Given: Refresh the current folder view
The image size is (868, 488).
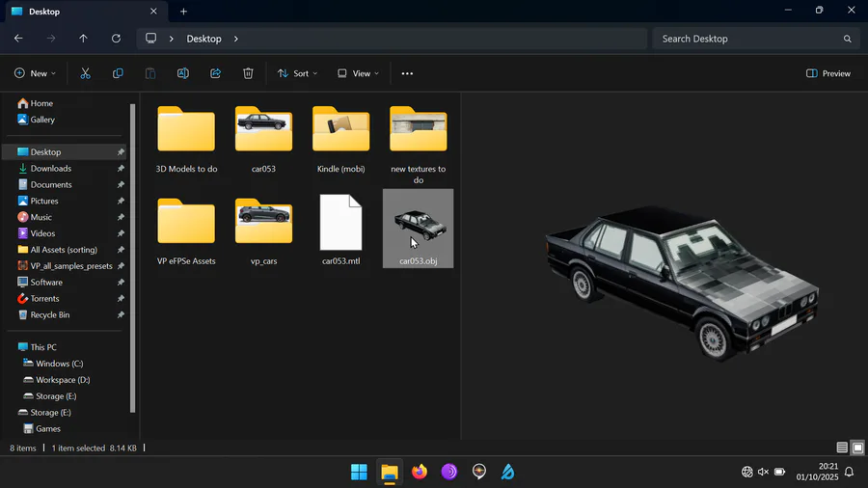Looking at the screenshot, I should coord(116,39).
